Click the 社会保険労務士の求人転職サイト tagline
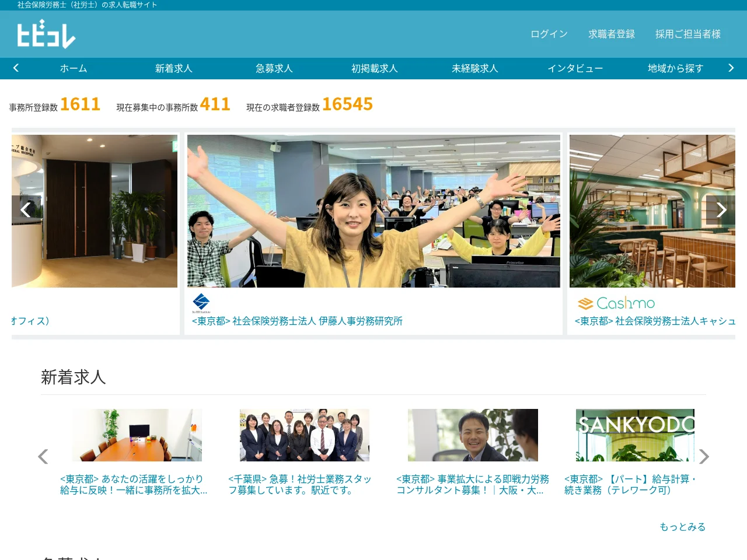 coord(88,5)
